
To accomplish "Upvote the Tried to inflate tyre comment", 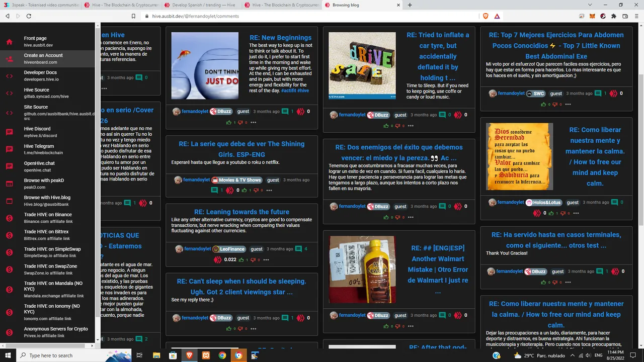I will (x=386, y=126).
